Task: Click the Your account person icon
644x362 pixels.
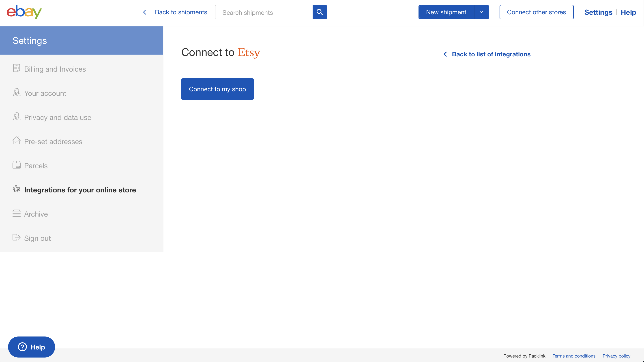Action: click(17, 92)
